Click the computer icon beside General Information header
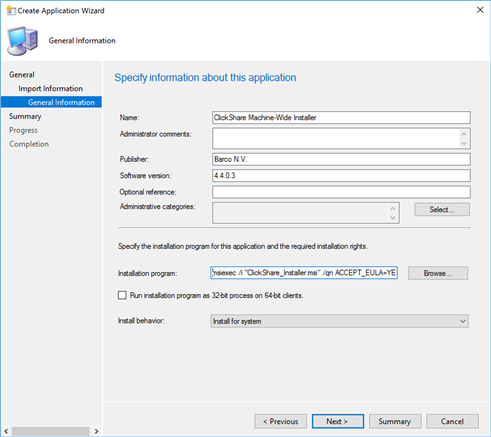The height and width of the screenshot is (437, 491). [22, 41]
